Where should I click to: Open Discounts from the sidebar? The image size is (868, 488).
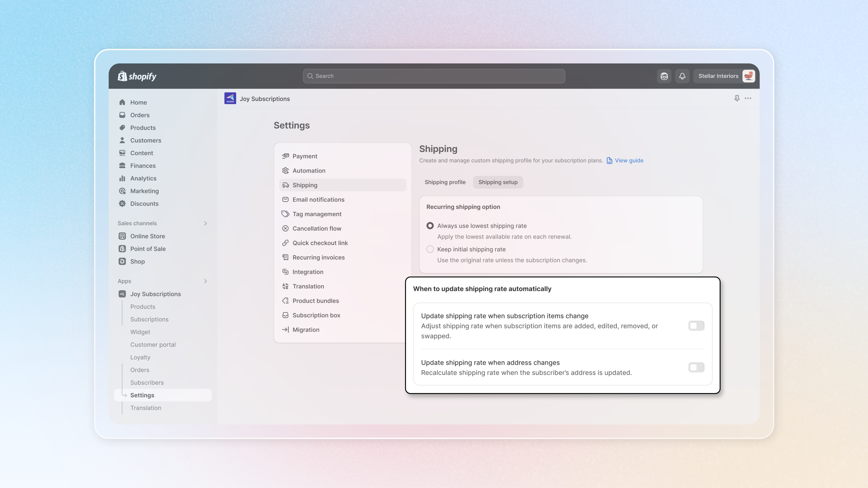pos(144,204)
